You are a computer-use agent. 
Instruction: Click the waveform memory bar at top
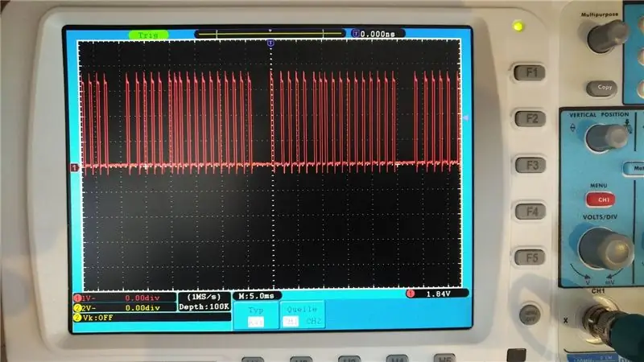click(270, 34)
